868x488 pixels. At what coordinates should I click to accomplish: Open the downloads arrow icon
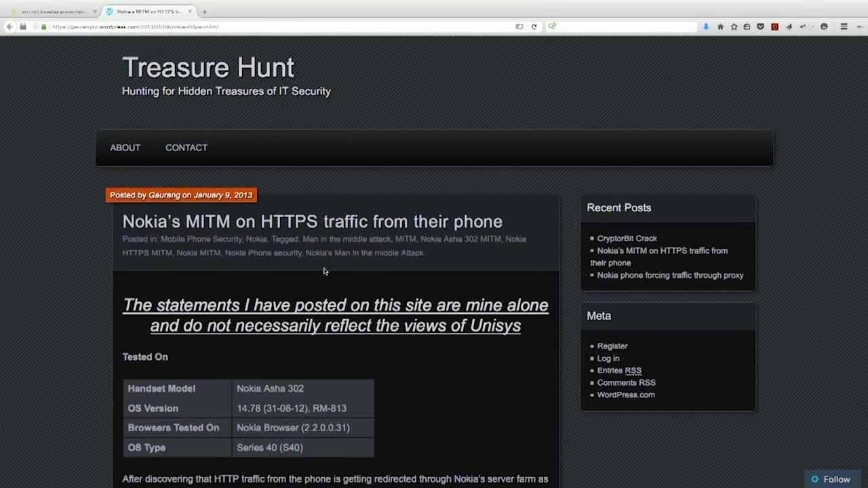tap(706, 26)
